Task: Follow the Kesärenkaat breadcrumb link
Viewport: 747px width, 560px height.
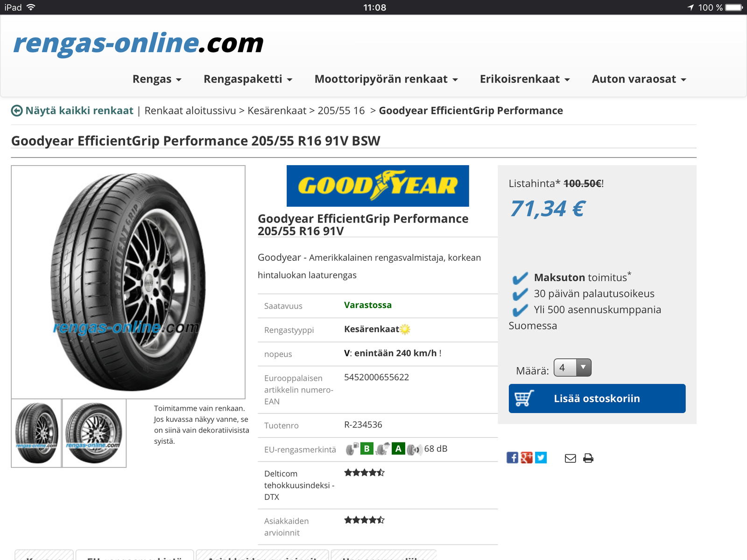Action: (x=277, y=111)
